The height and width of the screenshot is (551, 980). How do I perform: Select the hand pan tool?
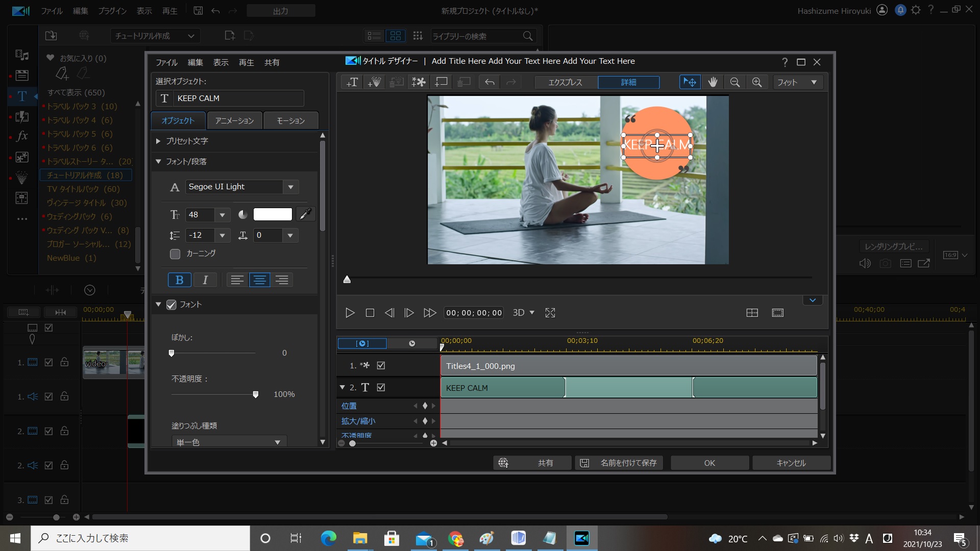[713, 82]
